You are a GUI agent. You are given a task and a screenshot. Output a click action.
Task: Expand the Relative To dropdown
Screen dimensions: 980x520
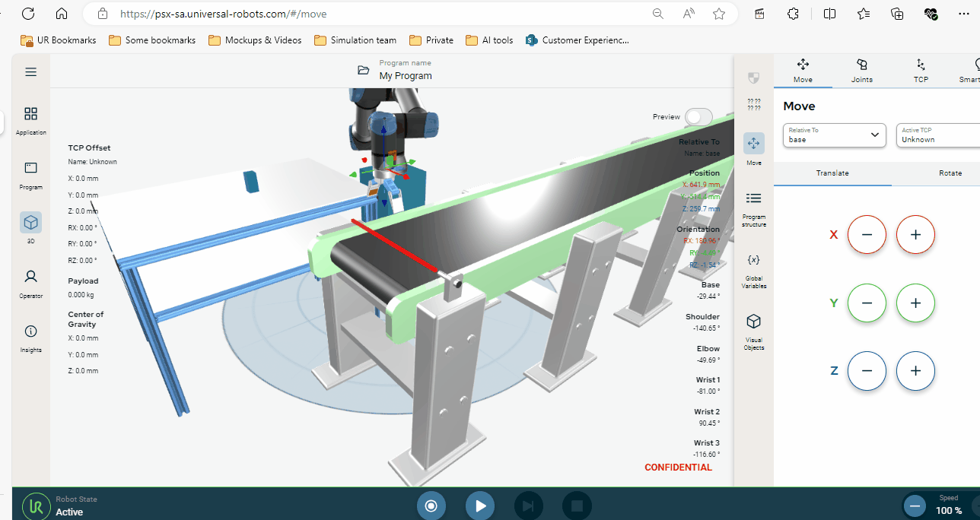tap(835, 135)
